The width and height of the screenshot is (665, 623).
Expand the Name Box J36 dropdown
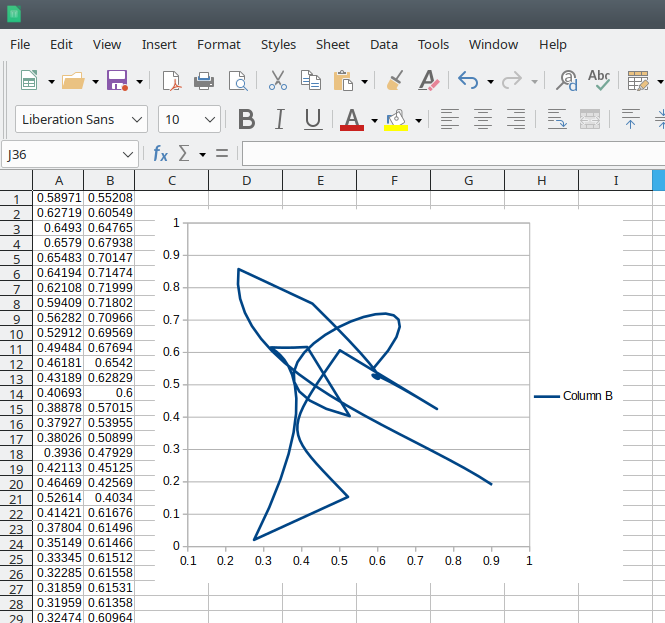pos(128,154)
